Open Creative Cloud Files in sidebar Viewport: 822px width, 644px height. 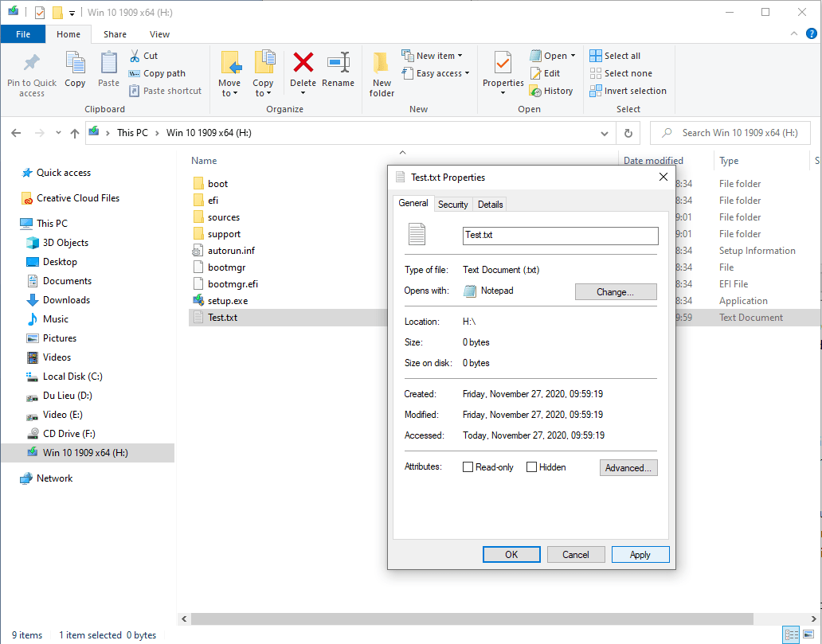70,198
